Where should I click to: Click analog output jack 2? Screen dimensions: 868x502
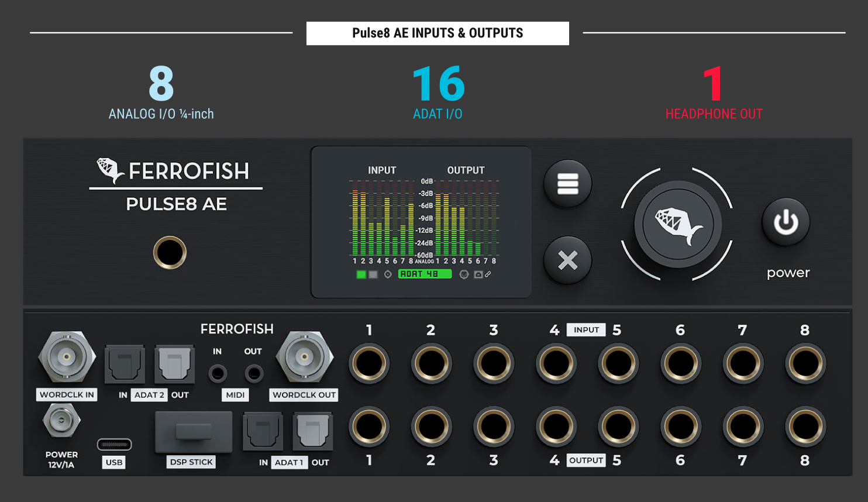(431, 427)
